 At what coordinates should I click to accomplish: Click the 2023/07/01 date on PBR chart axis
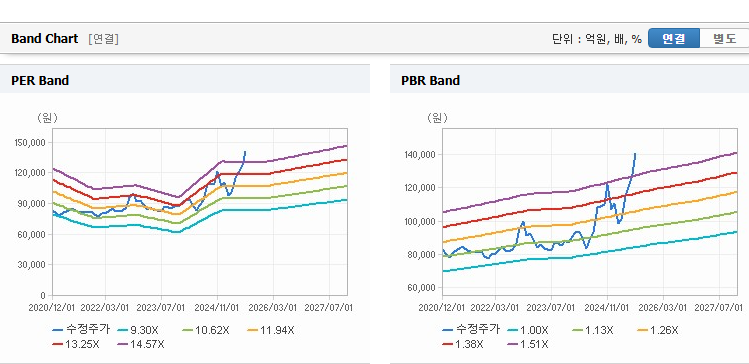pos(551,307)
